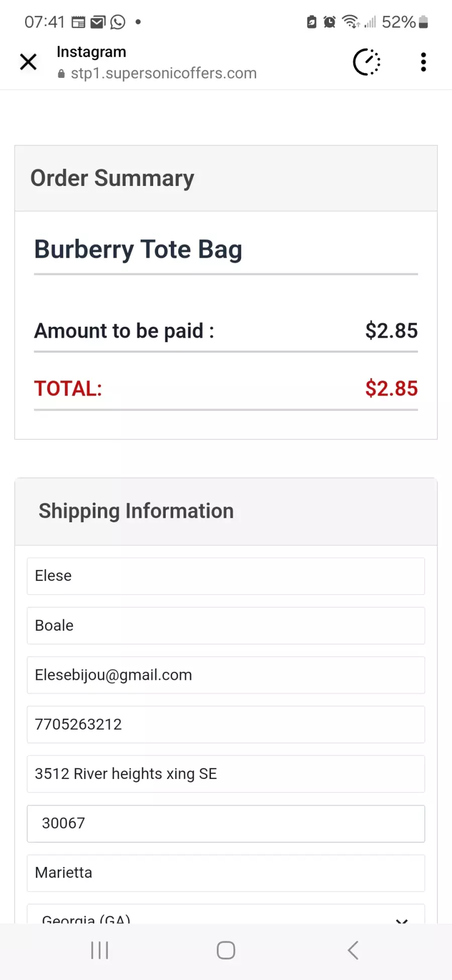Tap the Android recent apps icon
This screenshot has height=980, width=452.
tap(99, 950)
